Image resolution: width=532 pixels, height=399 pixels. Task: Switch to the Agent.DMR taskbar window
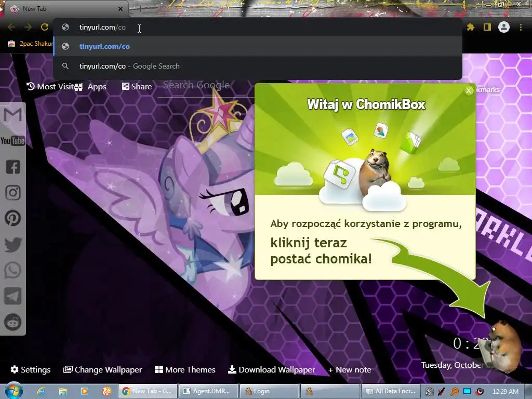(x=208, y=391)
